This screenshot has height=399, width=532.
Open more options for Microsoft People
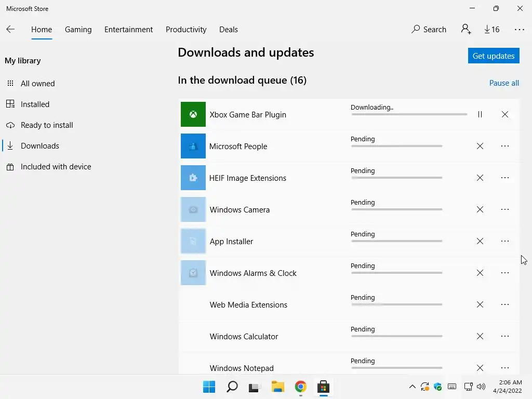[505, 146]
